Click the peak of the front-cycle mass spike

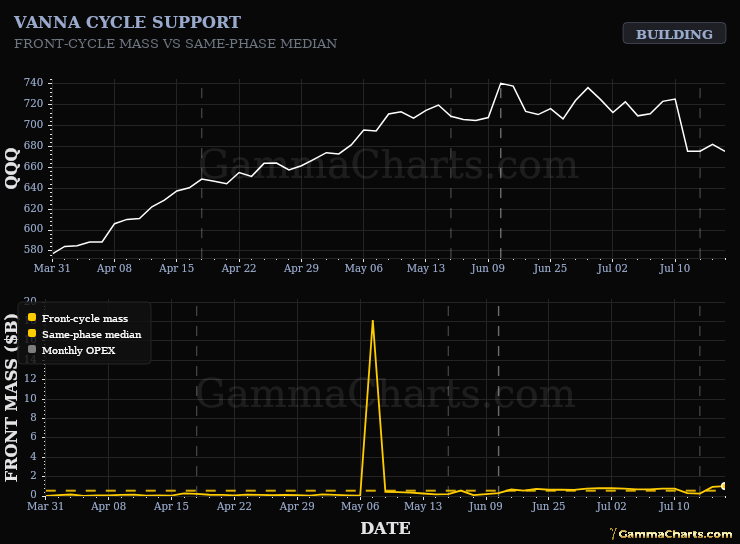pos(373,321)
